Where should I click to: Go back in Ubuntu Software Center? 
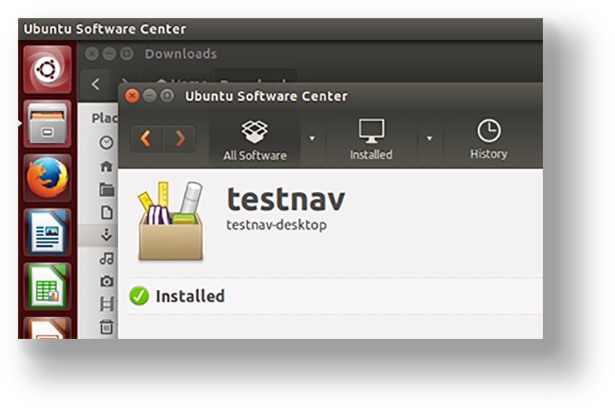click(146, 138)
